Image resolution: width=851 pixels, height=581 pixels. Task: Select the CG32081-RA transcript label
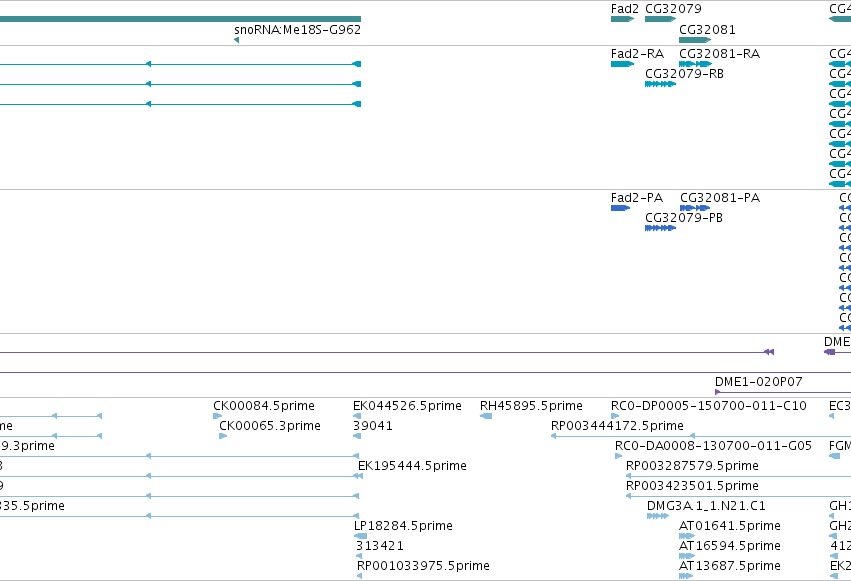pos(720,53)
